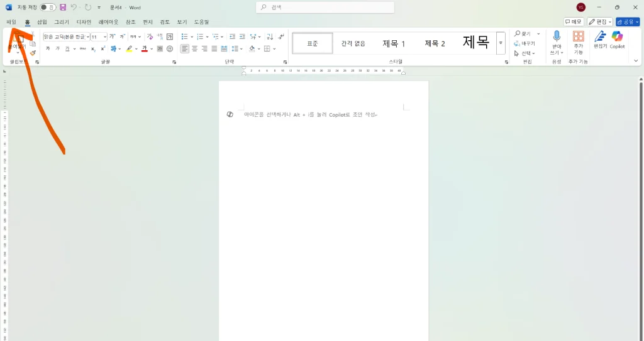Viewport: 644px width, 341px height.
Task: Click the Format Painter brush icon
Action: (x=33, y=53)
